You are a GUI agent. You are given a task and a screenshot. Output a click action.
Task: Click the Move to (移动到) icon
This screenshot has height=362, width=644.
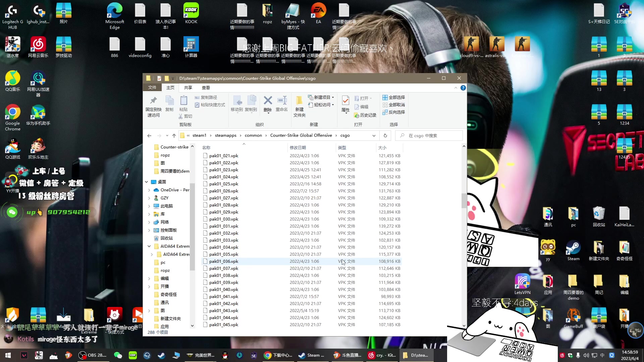(x=237, y=101)
